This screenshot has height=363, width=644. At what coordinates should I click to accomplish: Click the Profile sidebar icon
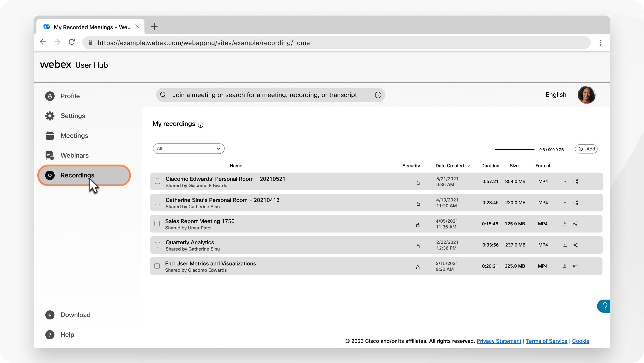coord(50,96)
